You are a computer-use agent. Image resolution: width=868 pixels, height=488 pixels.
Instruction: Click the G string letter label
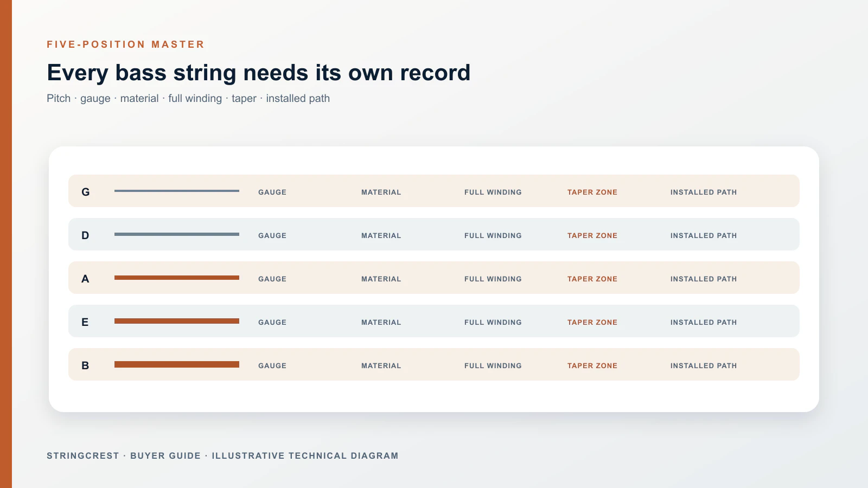coord(86,192)
